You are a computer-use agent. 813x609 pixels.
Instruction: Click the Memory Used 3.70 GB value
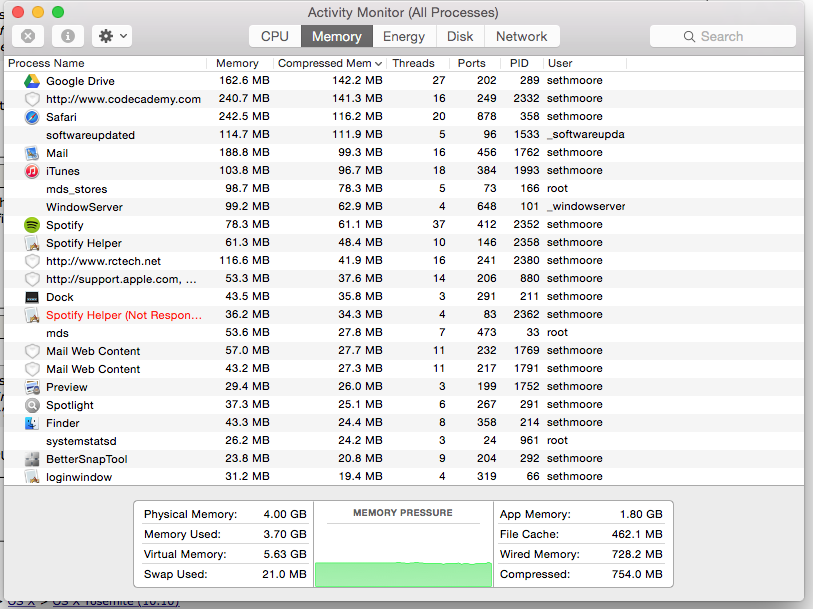click(285, 534)
